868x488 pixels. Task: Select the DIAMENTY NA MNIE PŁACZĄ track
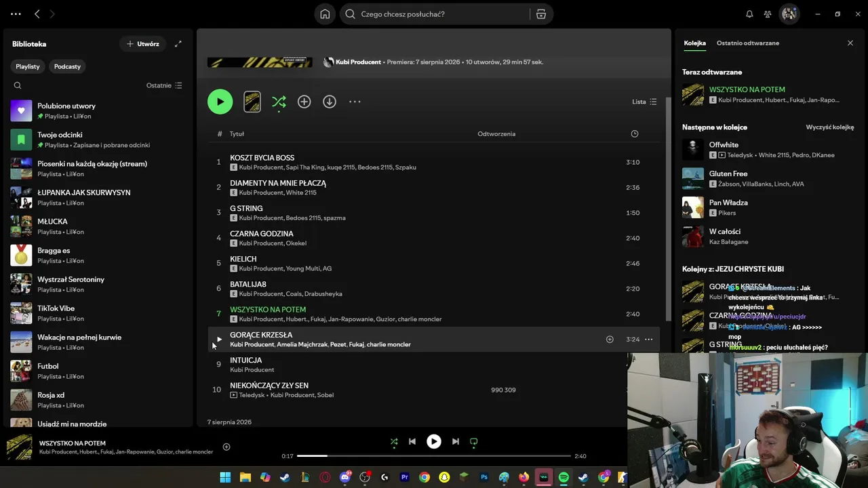coord(434,187)
